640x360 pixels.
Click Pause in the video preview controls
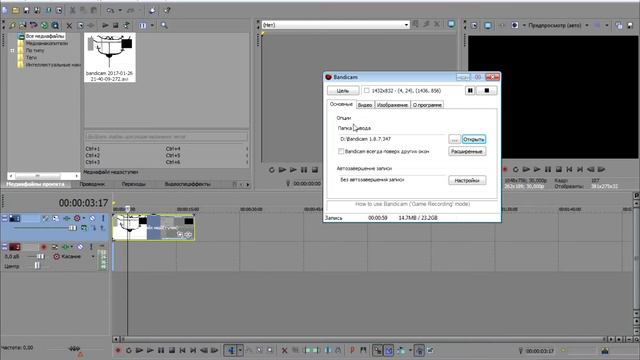(x=548, y=169)
